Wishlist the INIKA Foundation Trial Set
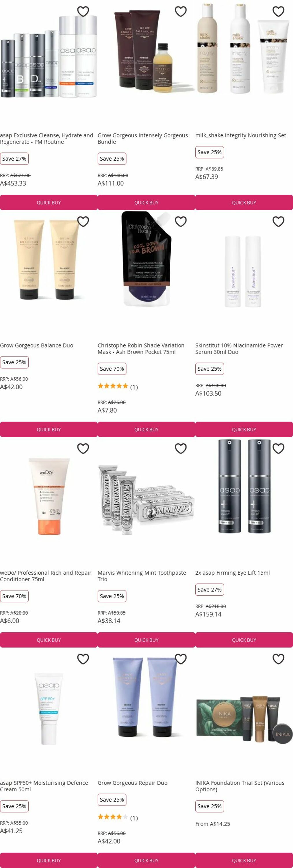The width and height of the screenshot is (293, 868). point(278,659)
